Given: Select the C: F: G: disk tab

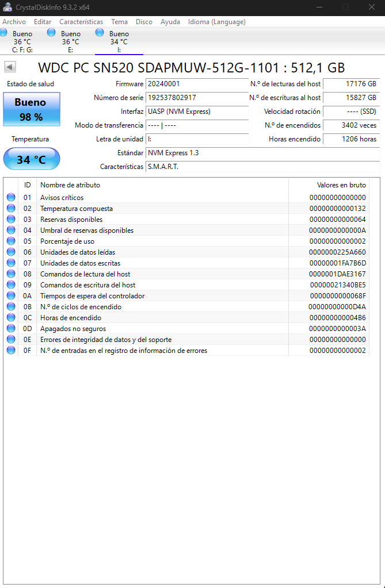Looking at the screenshot, I should pos(22,41).
